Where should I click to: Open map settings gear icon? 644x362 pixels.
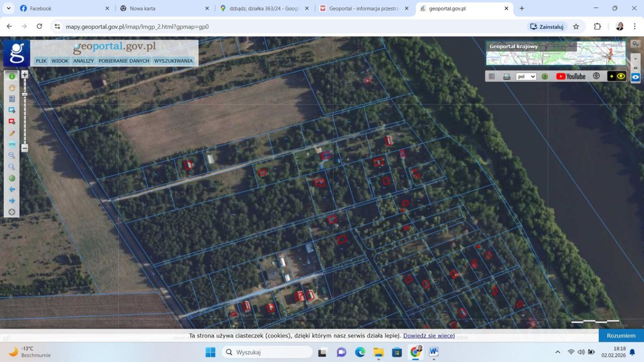coord(636,44)
